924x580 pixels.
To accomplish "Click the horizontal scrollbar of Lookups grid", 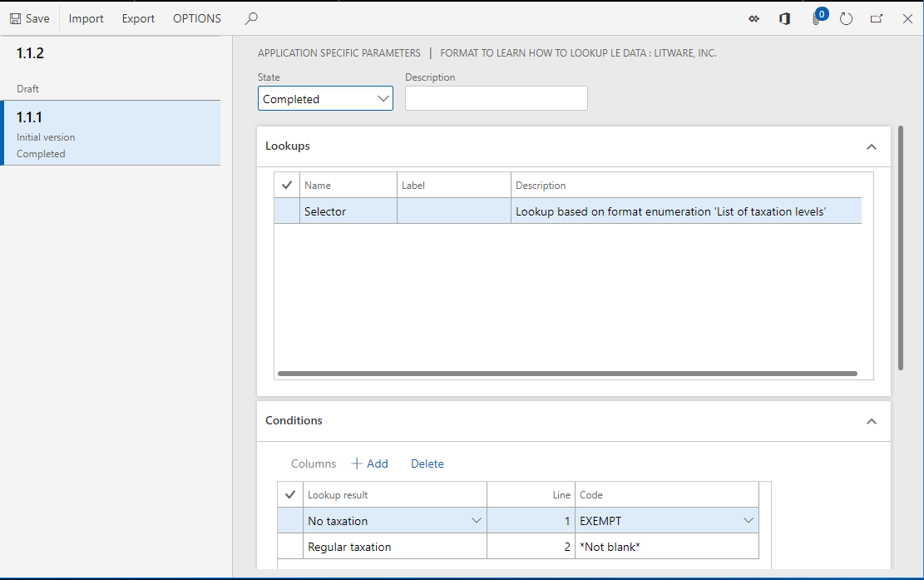I will tap(567, 373).
